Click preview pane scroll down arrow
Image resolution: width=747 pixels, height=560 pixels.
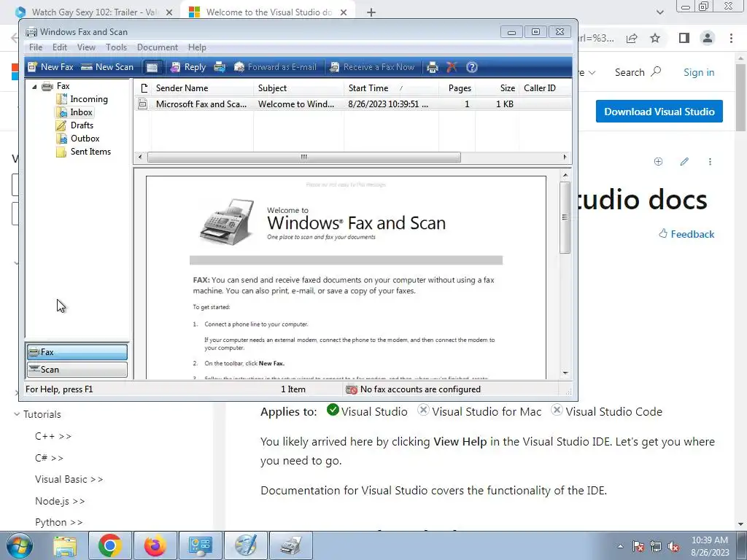[x=565, y=373]
